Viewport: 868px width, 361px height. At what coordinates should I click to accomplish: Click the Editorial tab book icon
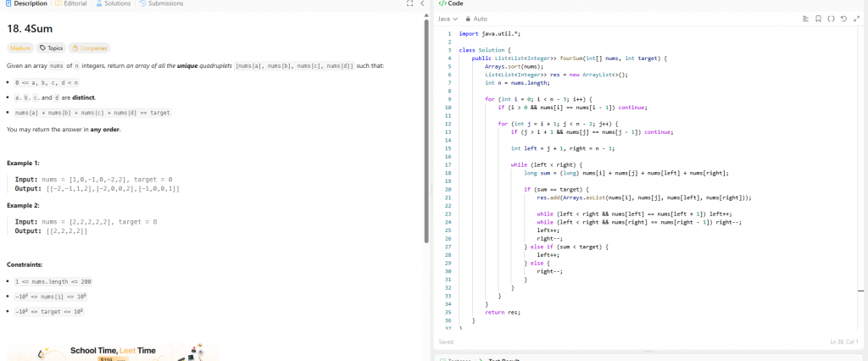tap(59, 3)
